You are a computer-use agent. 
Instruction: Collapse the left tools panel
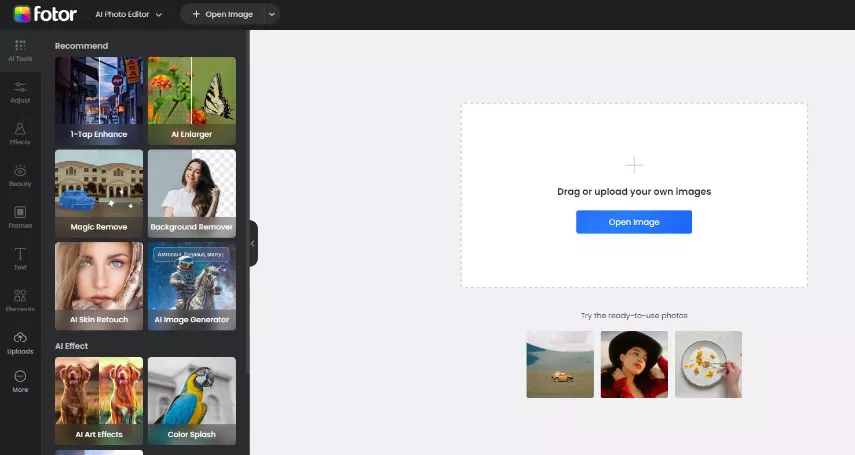click(252, 243)
